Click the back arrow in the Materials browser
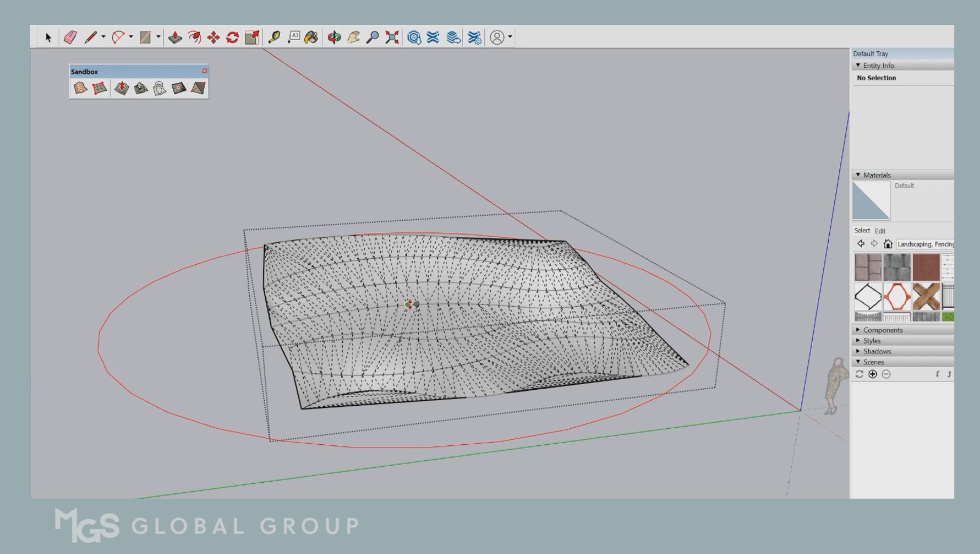980x554 pixels. 861,244
